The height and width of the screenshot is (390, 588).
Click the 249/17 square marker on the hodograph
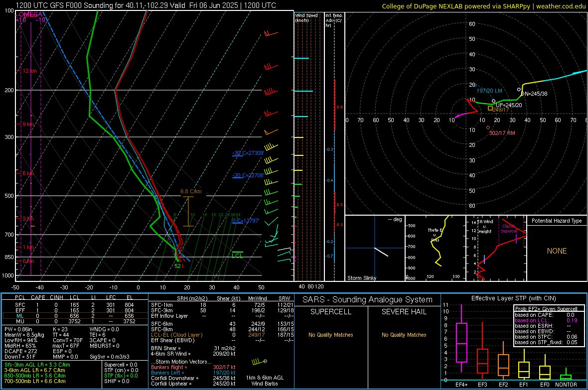tap(490, 108)
